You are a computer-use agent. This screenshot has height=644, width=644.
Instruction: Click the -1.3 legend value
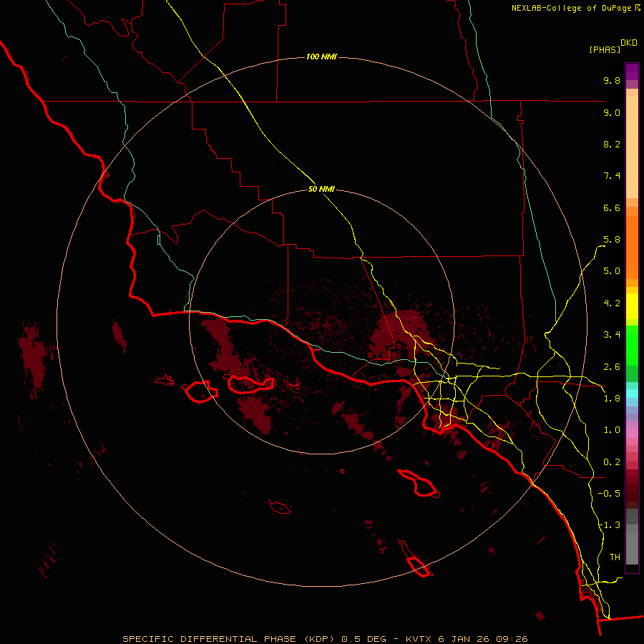[x=609, y=525]
